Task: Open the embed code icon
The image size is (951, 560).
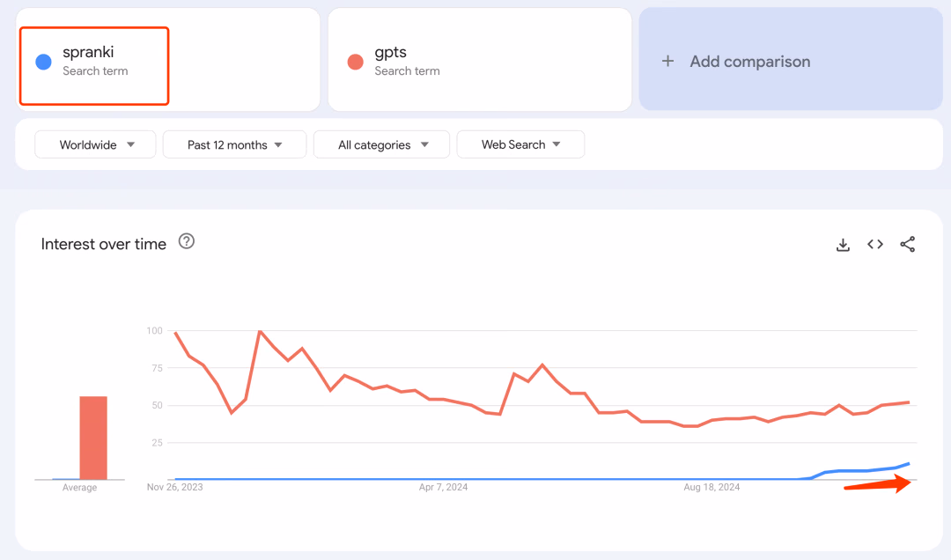Action: tap(874, 245)
